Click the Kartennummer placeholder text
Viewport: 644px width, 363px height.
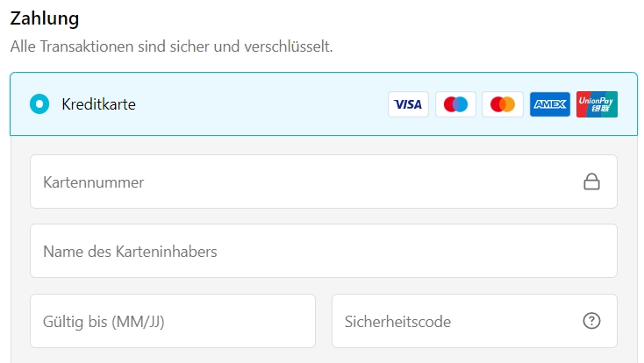[x=94, y=182]
